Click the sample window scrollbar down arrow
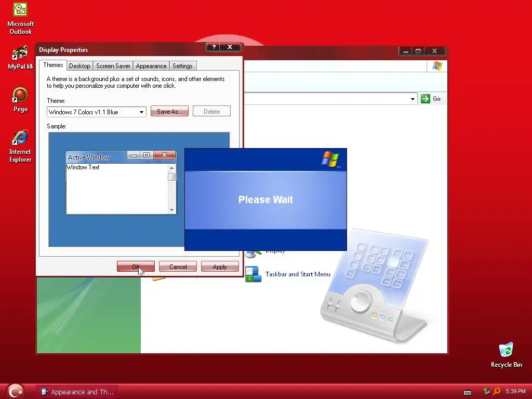 (x=171, y=210)
